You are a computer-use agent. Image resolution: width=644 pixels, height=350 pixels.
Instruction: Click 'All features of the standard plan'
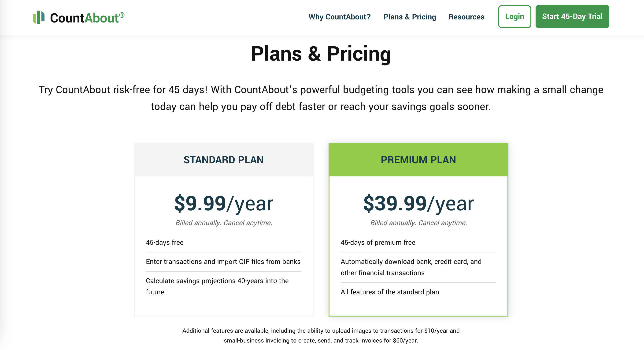[389, 292]
